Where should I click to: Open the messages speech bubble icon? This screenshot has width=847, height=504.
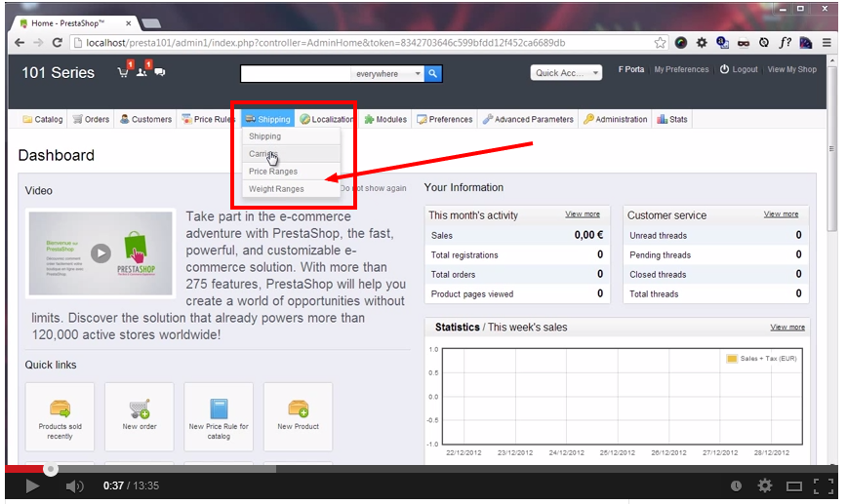(160, 72)
